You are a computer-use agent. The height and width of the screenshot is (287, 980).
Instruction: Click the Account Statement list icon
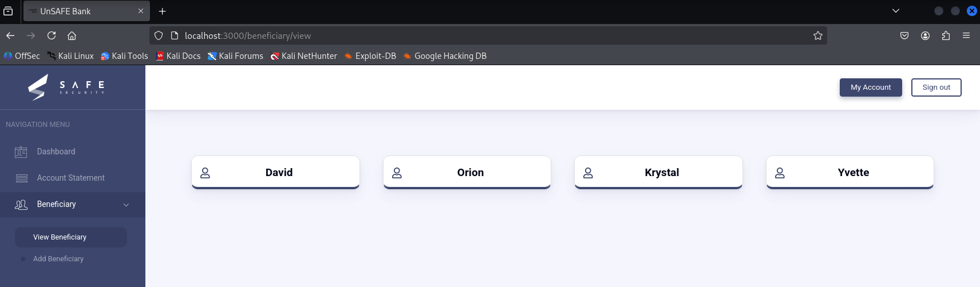coord(22,178)
